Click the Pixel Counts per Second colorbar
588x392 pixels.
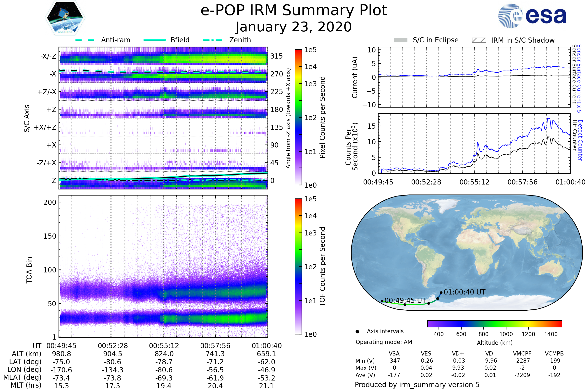[x=298, y=117]
